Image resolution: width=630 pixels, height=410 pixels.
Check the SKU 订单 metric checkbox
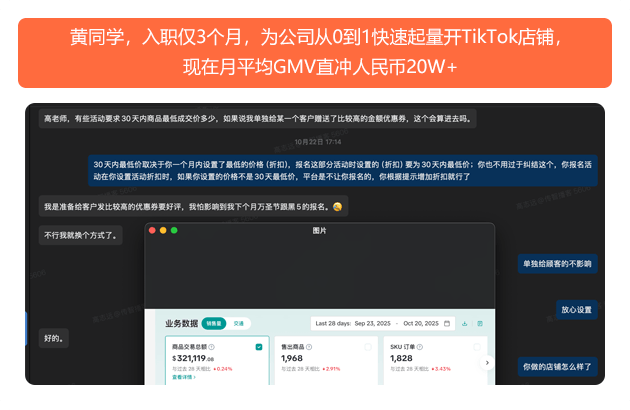pyautogui.click(x=474, y=347)
